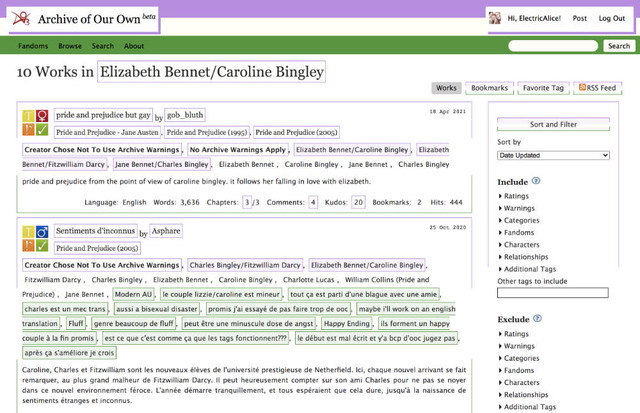
Task: Click orange warnings icon on Sentiments d'inconnus
Action: (x=28, y=245)
